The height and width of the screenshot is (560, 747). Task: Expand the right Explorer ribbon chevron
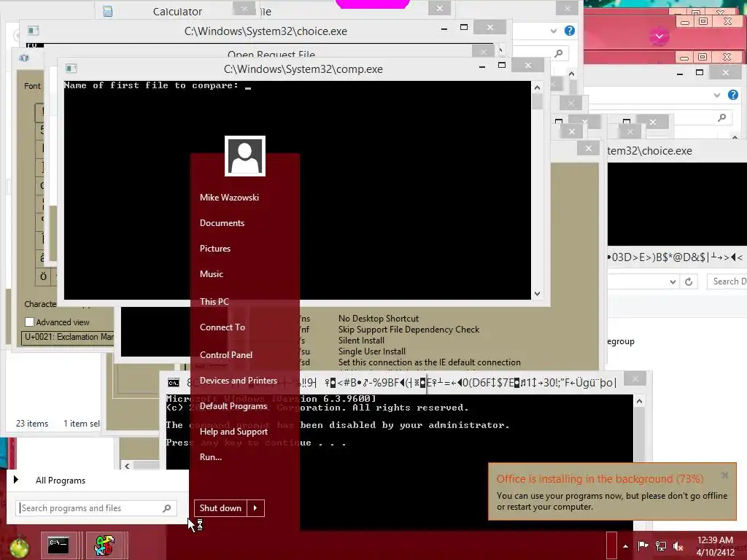[717, 96]
